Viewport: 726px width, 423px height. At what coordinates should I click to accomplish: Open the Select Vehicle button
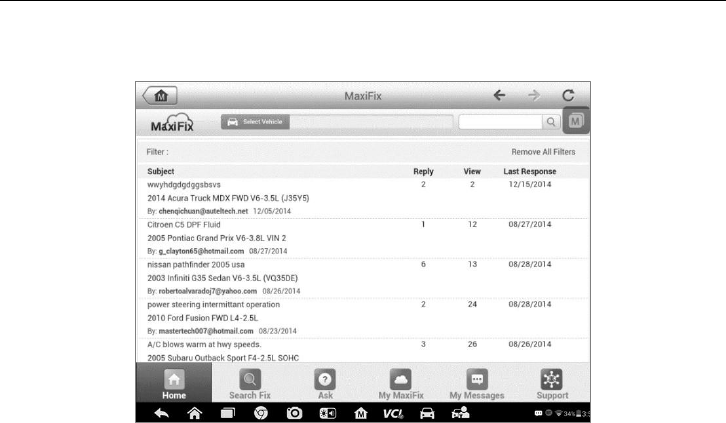pos(255,122)
